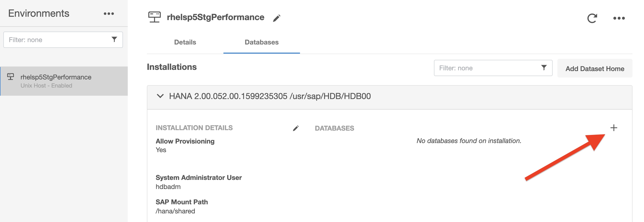Collapse the HANA installation with the chevron
Viewport: 644px width, 222px height.
(160, 96)
